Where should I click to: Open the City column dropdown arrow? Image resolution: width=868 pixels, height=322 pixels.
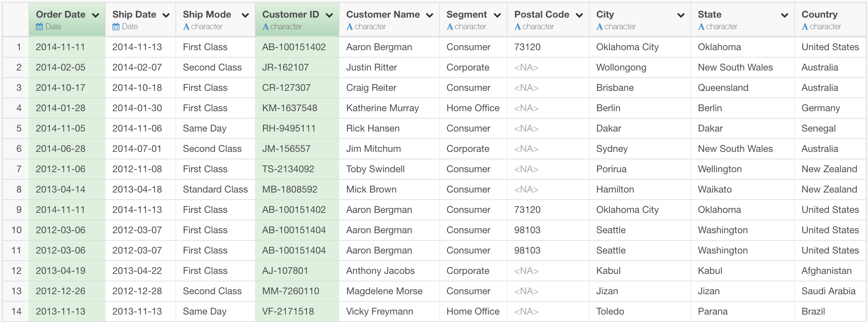click(x=681, y=15)
